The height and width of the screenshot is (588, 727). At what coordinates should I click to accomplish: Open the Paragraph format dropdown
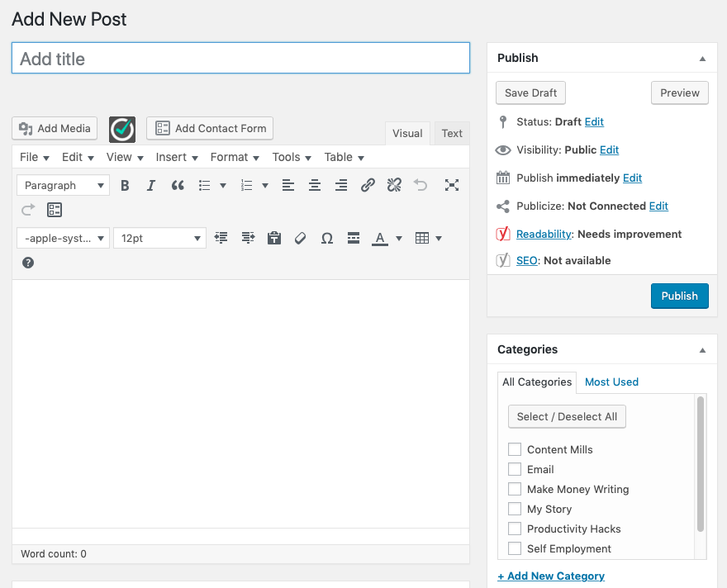coord(63,186)
